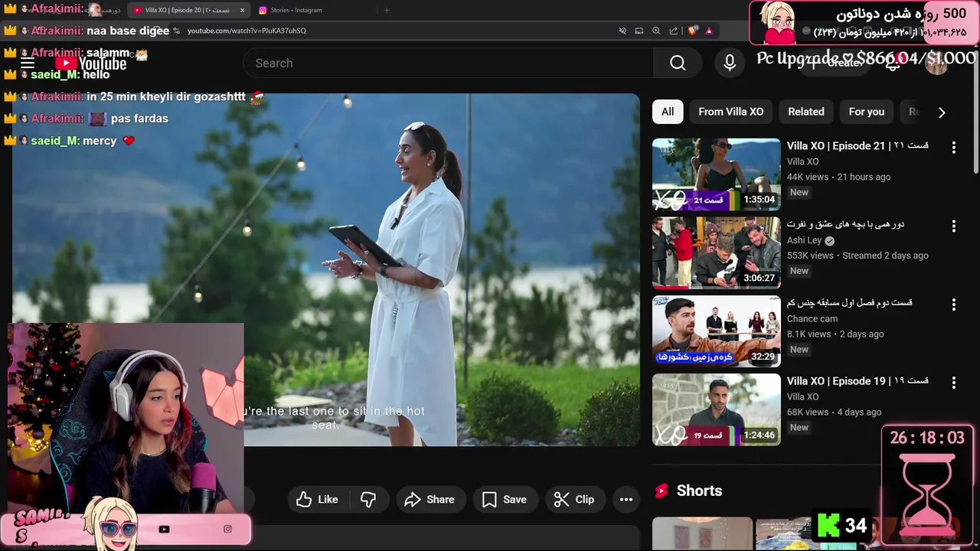Click the Ashi Ley channel name
The image size is (980, 551).
(804, 240)
